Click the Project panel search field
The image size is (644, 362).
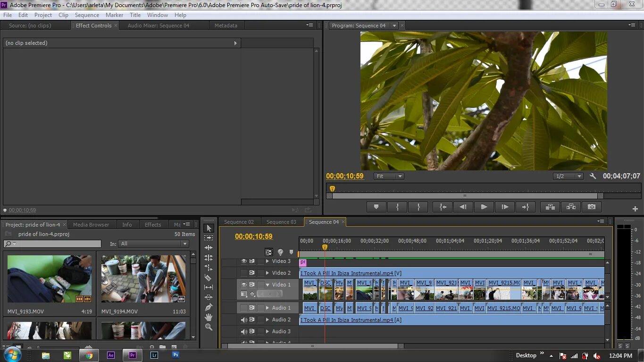click(x=52, y=244)
